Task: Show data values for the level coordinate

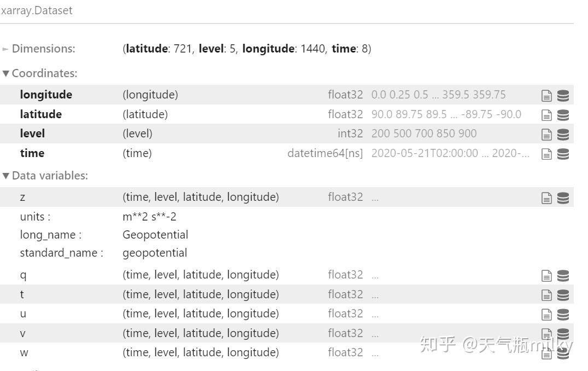Action: (x=562, y=133)
